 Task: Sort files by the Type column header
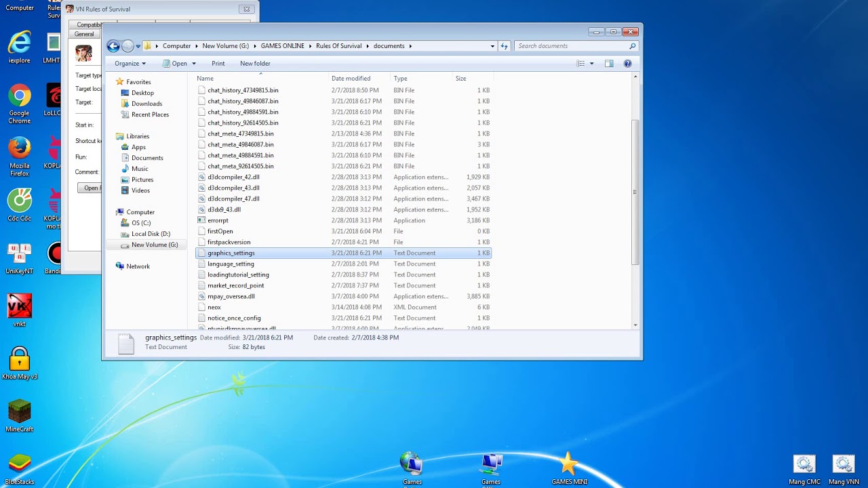point(422,79)
